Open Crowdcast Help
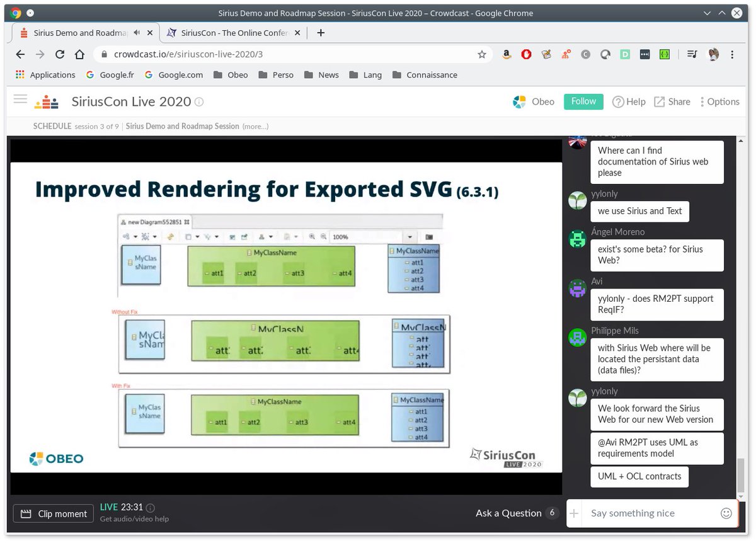The image size is (756, 543). click(x=629, y=101)
